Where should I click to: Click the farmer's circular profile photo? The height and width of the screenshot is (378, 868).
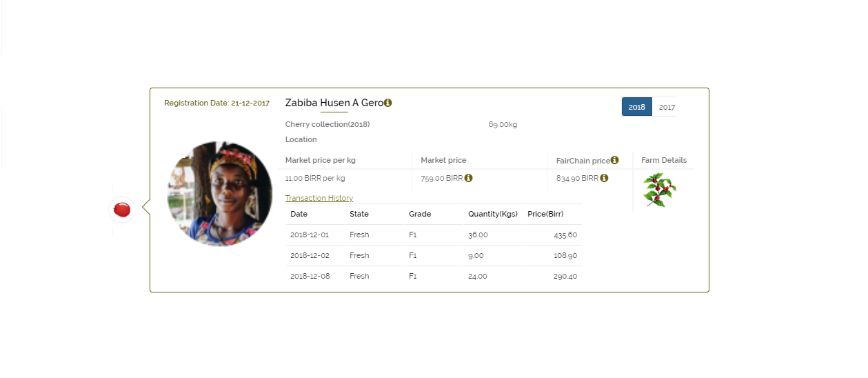click(219, 194)
